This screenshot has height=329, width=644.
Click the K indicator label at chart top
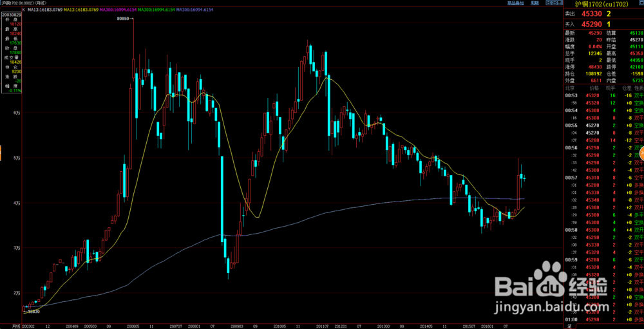click(23, 10)
